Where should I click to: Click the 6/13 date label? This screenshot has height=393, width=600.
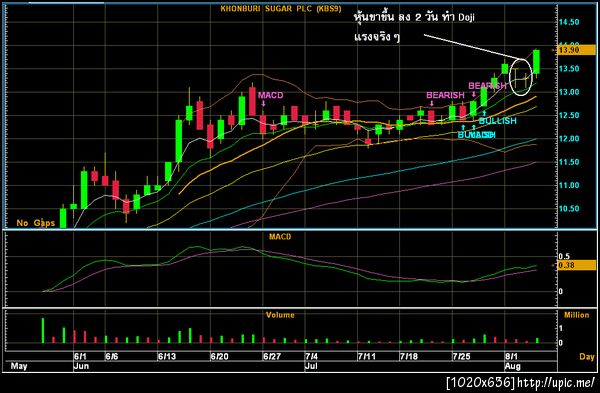coord(167,357)
